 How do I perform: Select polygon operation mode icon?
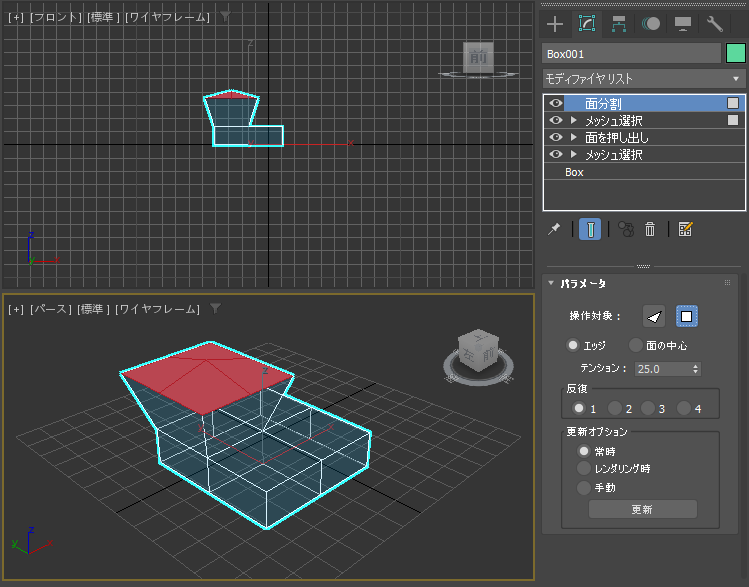(687, 316)
